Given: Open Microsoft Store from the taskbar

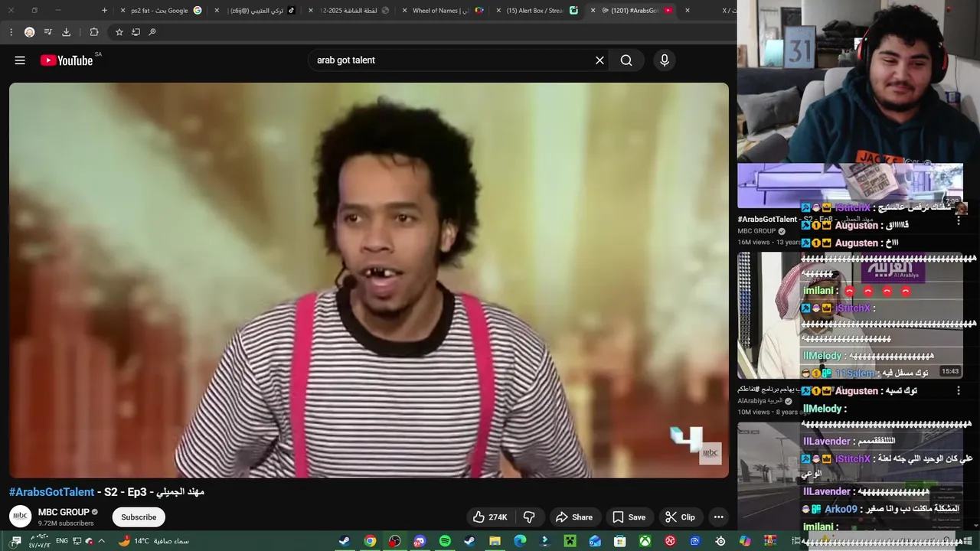Looking at the screenshot, I should (620, 541).
